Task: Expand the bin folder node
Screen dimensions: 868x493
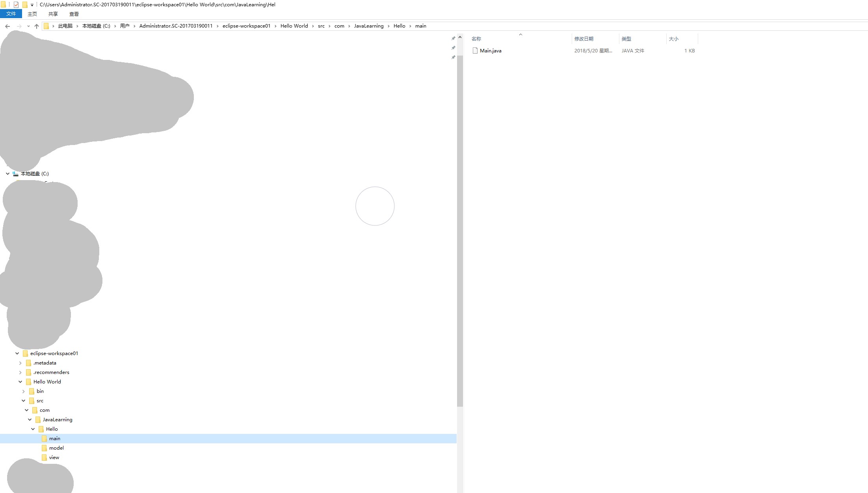Action: coord(24,391)
